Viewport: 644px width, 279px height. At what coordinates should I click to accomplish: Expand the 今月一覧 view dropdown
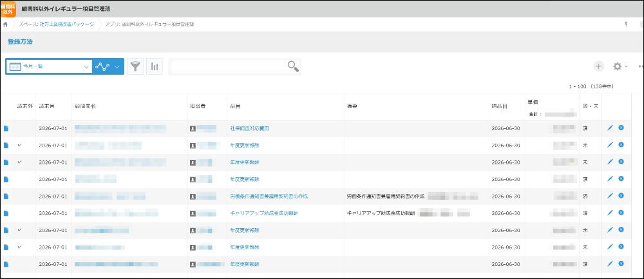(x=86, y=66)
